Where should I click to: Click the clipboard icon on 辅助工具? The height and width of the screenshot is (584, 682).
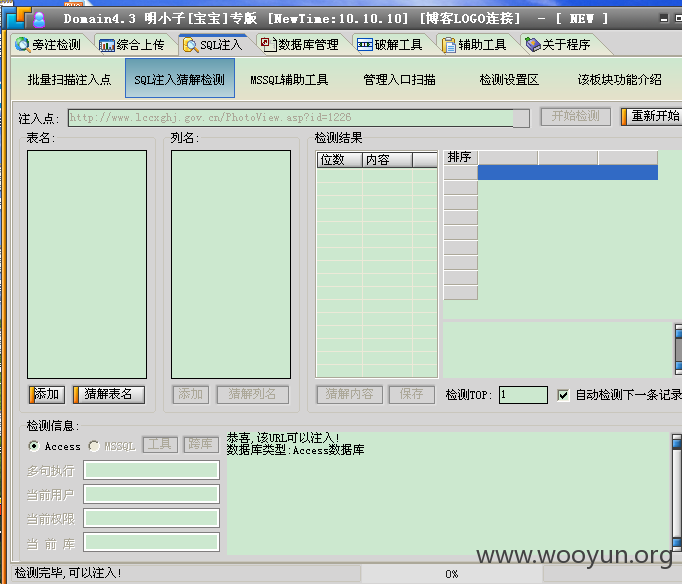[448, 45]
